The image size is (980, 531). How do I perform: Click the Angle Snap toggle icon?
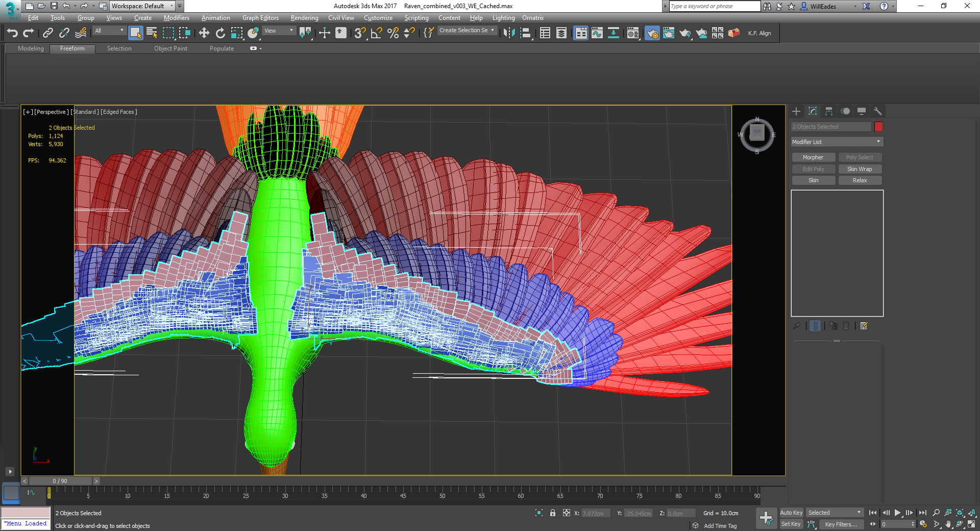[x=376, y=33]
